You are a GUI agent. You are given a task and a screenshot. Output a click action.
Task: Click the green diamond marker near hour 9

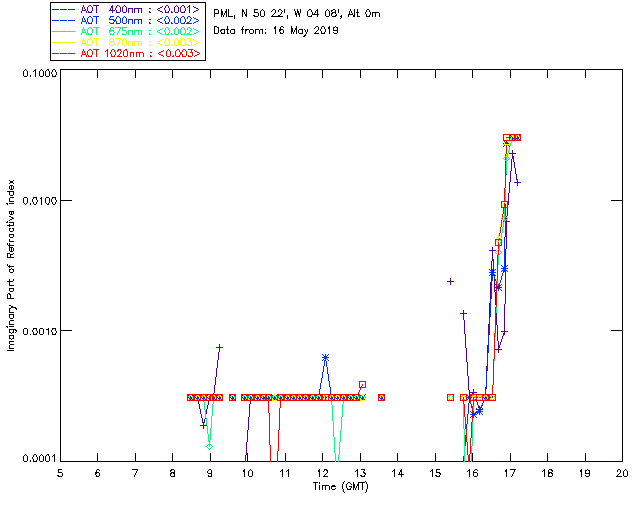(x=209, y=446)
